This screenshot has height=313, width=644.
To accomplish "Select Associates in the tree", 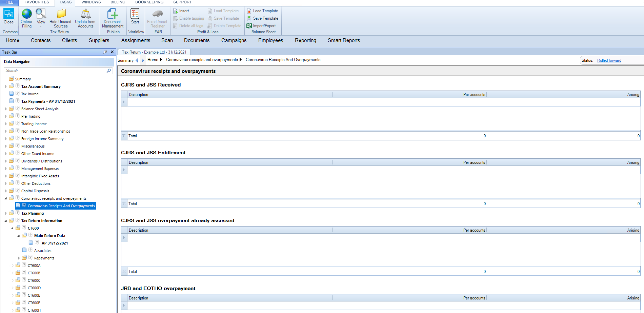I will [x=43, y=251].
